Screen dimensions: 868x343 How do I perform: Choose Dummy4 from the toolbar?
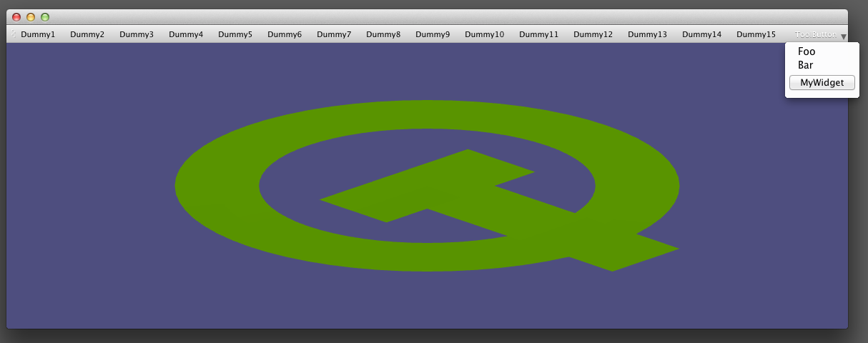186,34
